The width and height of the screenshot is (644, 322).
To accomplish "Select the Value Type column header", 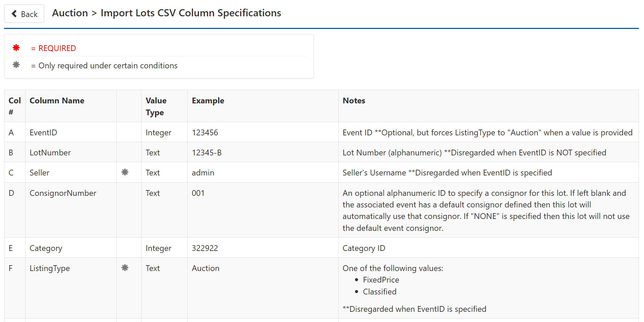I will (x=156, y=106).
